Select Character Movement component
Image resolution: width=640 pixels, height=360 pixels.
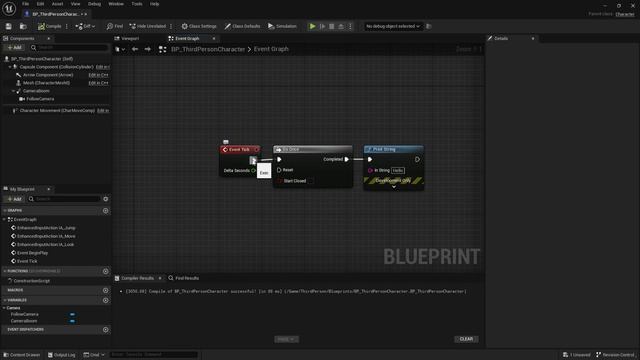[57, 111]
